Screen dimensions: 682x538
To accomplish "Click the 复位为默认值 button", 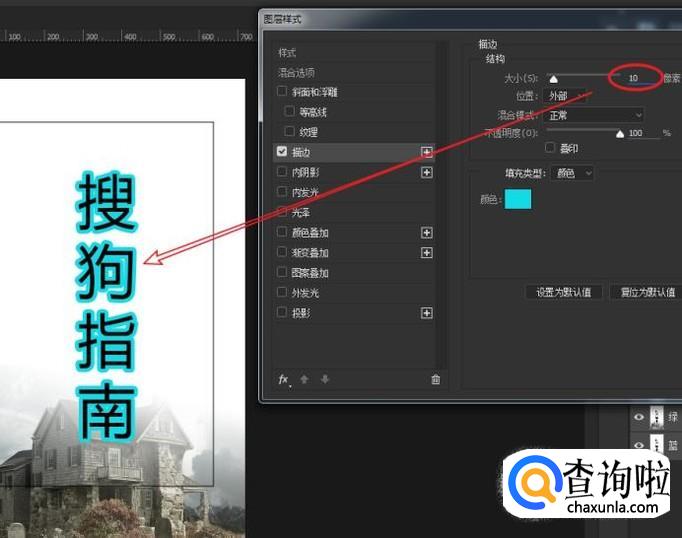I will coord(647,292).
